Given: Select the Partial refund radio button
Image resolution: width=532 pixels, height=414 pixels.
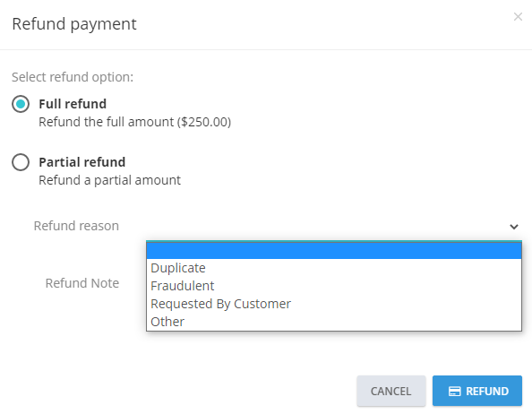Looking at the screenshot, I should point(21,162).
